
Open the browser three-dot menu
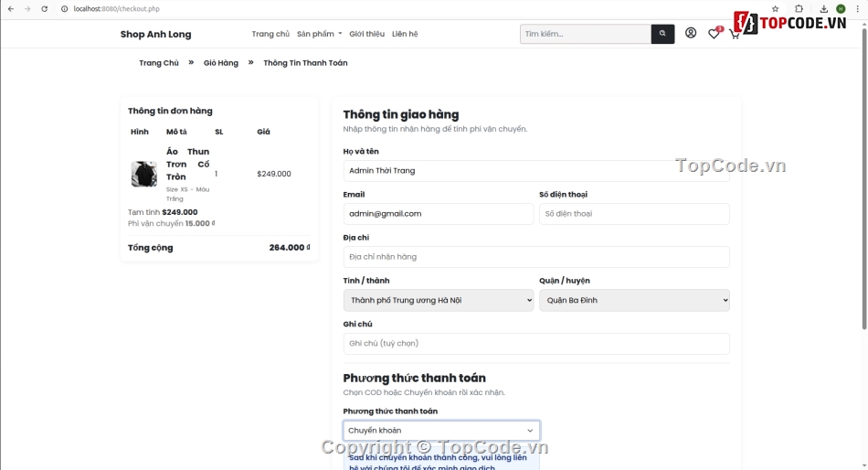pyautogui.click(x=857, y=9)
